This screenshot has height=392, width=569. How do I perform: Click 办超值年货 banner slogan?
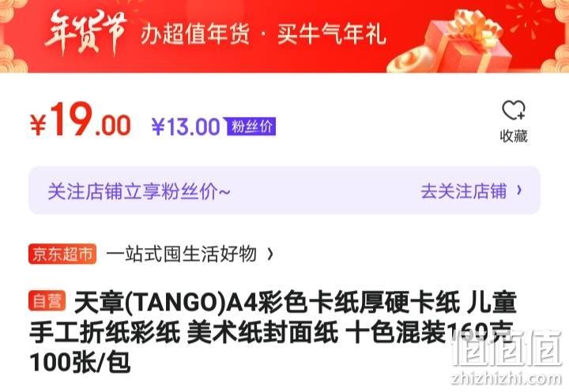pos(195,35)
